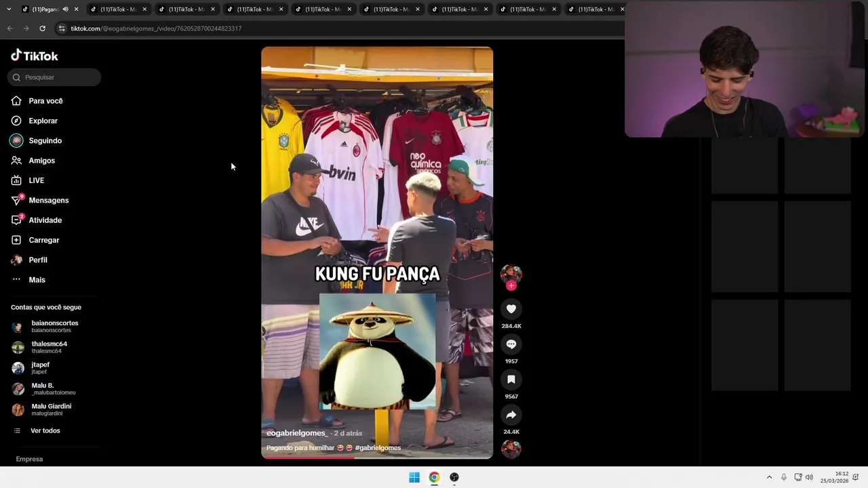Open the creator avatar above the like button

[511, 274]
